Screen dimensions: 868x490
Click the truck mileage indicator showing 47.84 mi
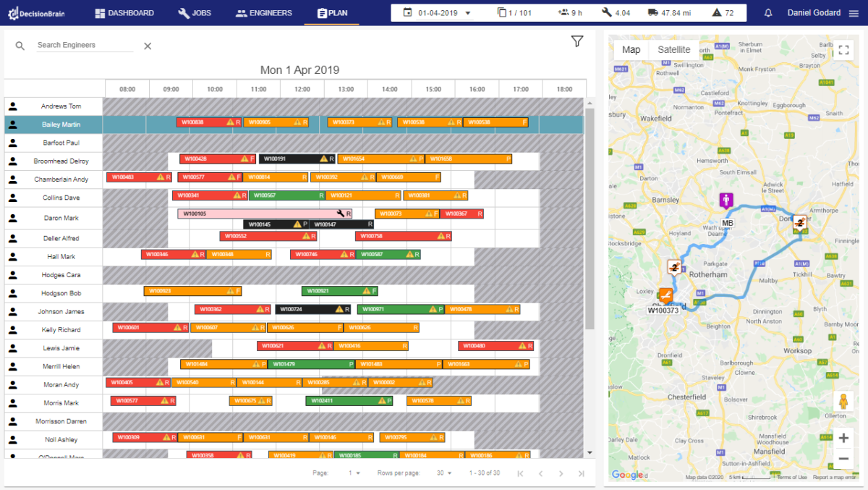coord(653,12)
